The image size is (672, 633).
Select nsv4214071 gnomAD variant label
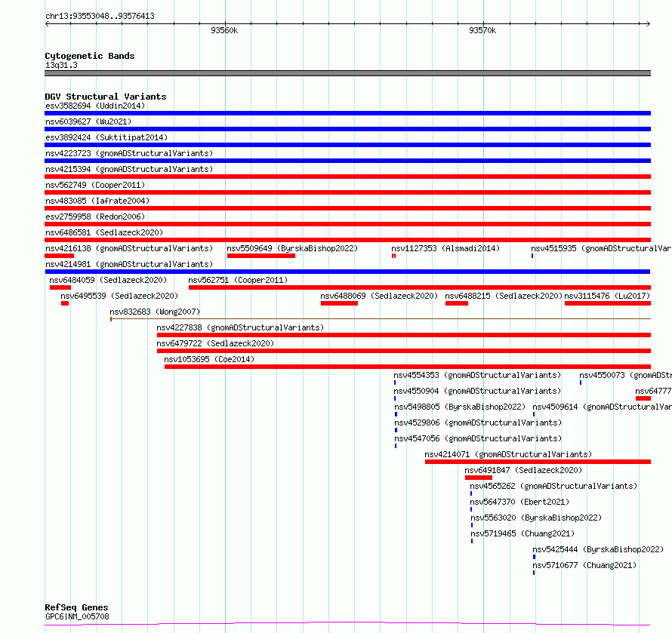pos(508,454)
